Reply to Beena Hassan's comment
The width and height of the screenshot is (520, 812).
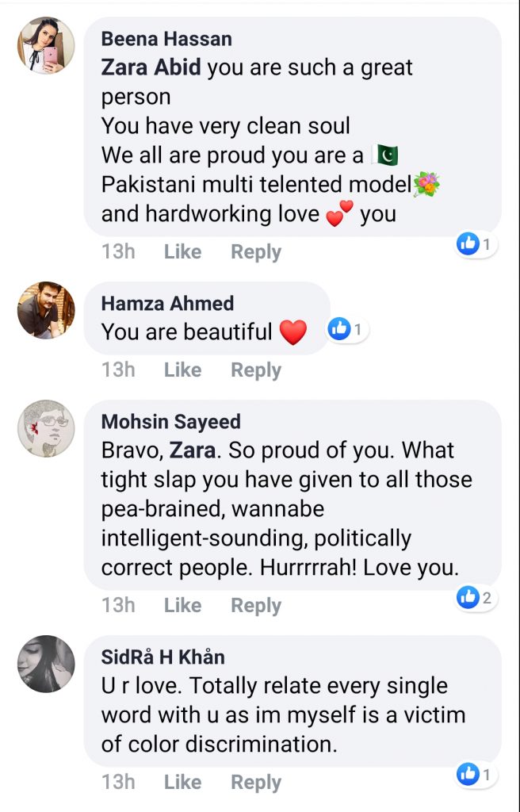pyautogui.click(x=255, y=252)
